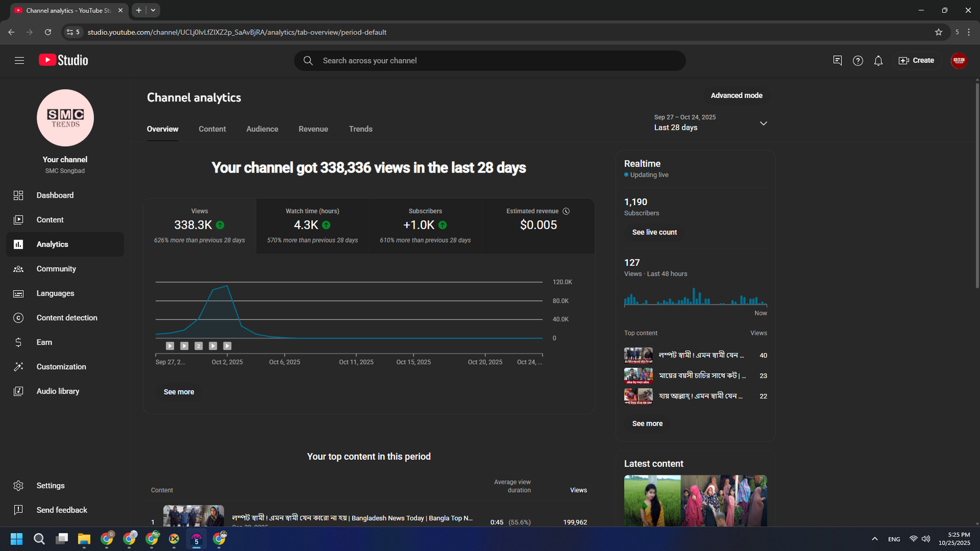Click See live count button
The image size is (980, 551).
(654, 232)
